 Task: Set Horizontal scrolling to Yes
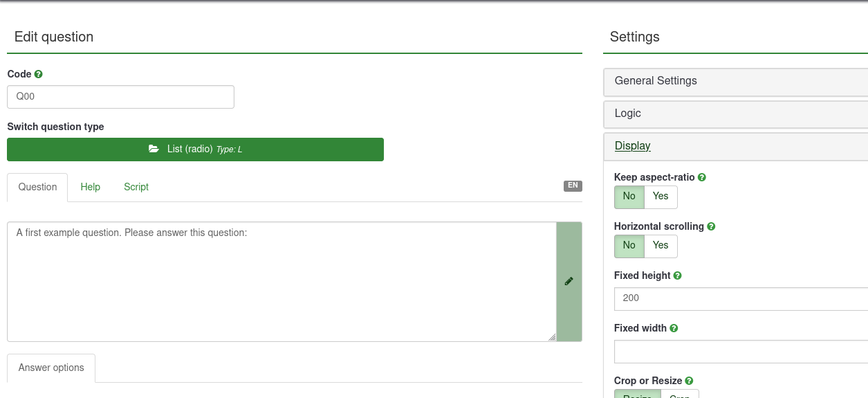[661, 246]
